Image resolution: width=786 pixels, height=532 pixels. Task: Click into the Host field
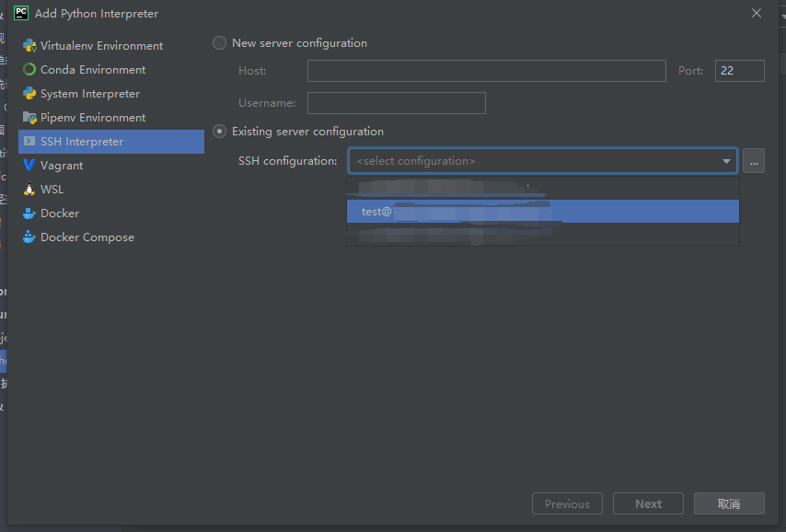pyautogui.click(x=486, y=71)
